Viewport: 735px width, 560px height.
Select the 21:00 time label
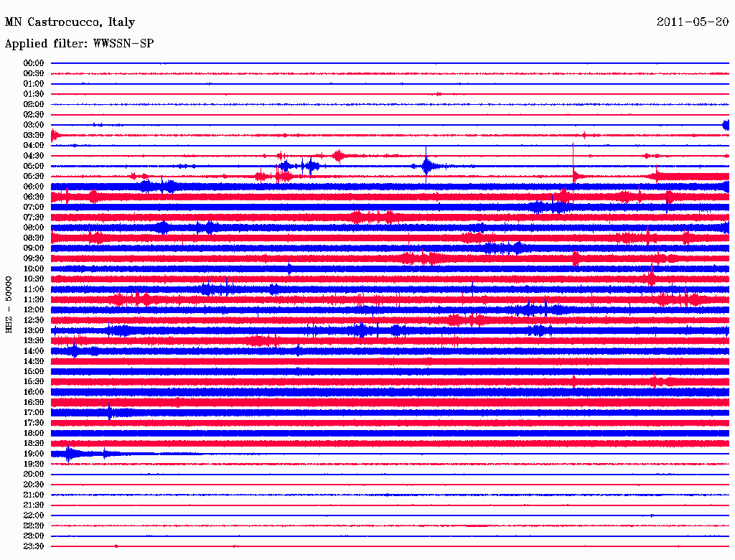coord(33,495)
